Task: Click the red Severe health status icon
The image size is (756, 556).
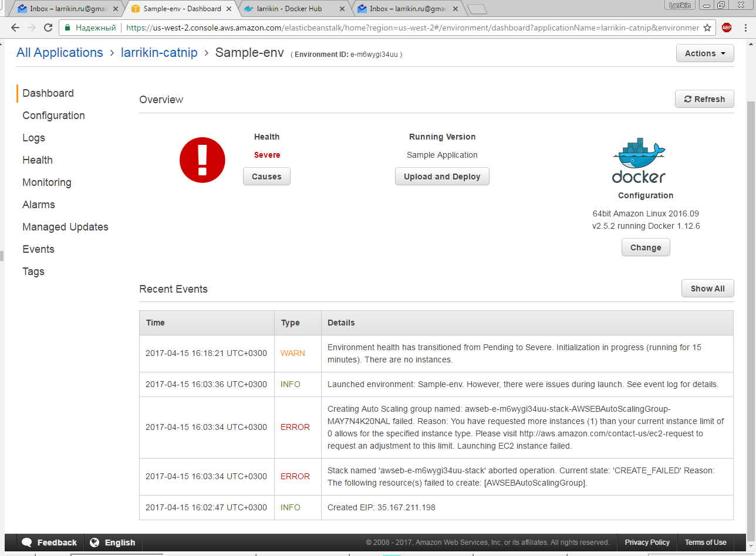Action: point(203,160)
